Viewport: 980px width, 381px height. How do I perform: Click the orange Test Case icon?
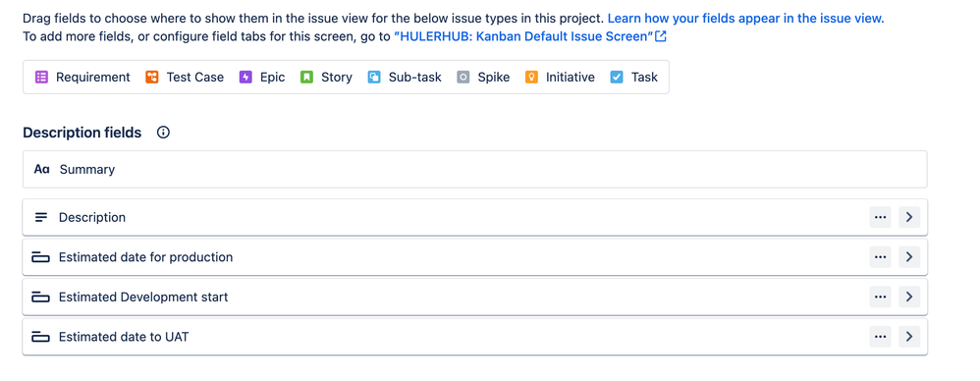[152, 78]
